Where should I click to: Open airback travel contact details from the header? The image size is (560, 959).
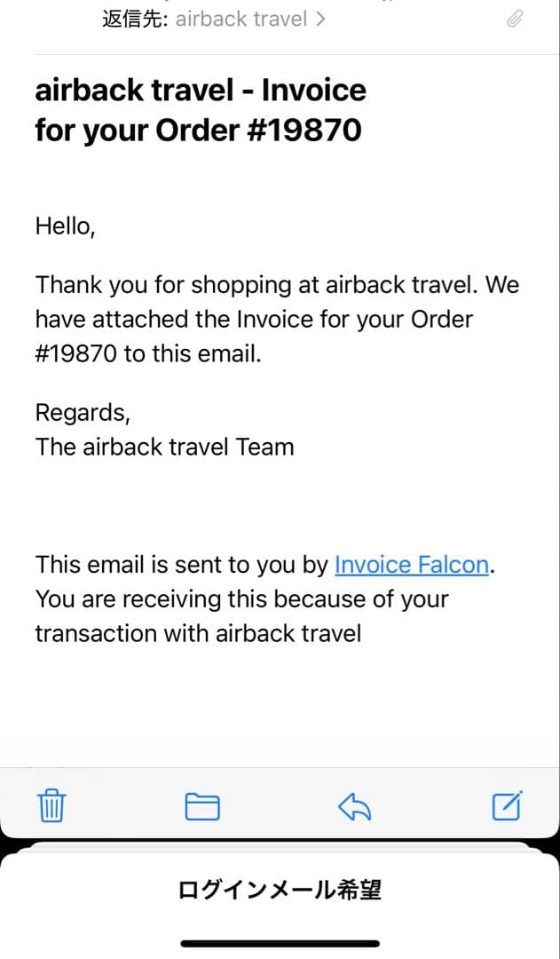click(240, 18)
